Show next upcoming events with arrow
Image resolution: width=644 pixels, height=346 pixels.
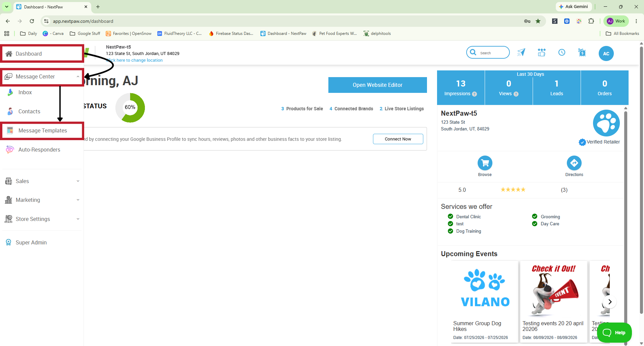click(x=610, y=302)
